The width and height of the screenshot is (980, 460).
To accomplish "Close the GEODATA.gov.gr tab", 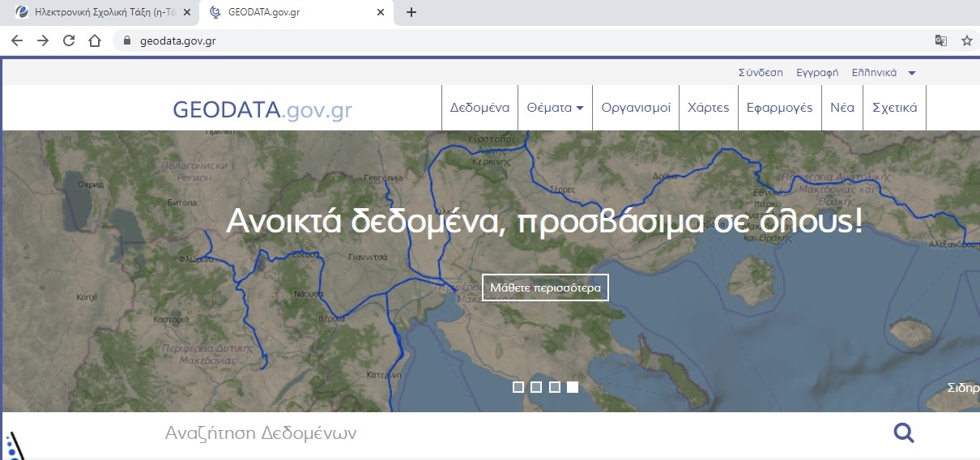I will click(x=381, y=12).
